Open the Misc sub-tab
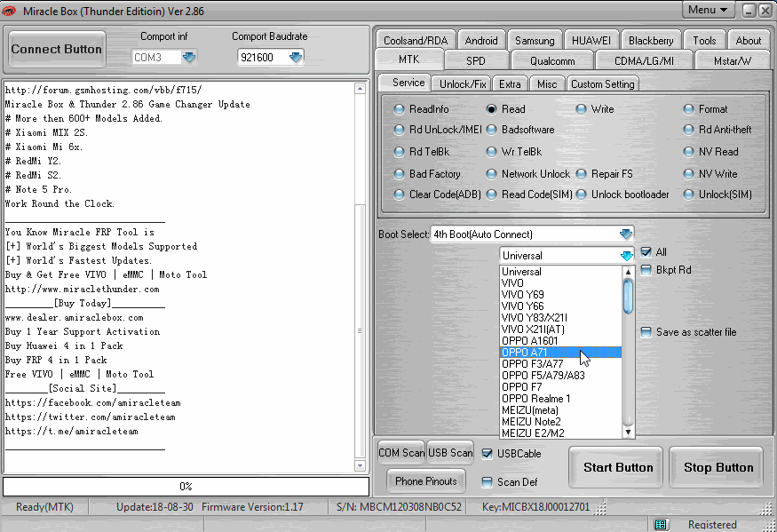 [x=547, y=84]
